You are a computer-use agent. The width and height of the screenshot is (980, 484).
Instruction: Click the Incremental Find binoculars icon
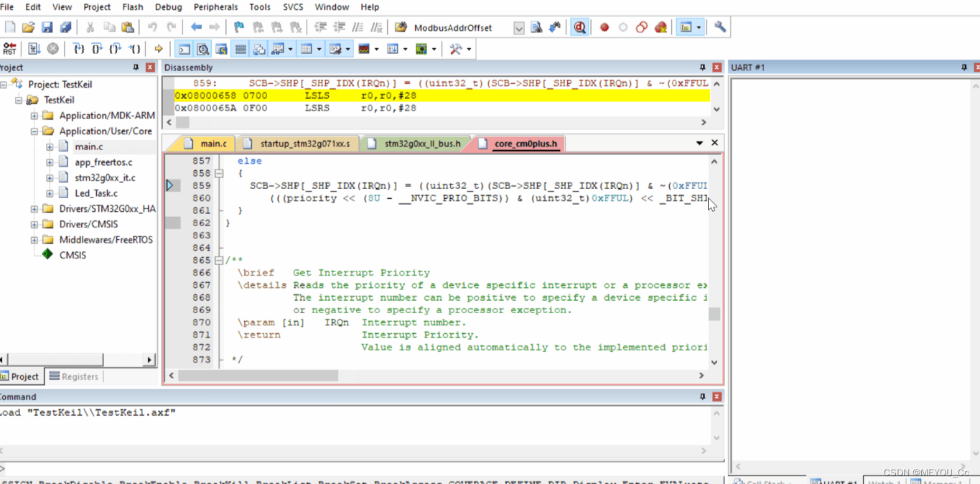click(x=554, y=27)
